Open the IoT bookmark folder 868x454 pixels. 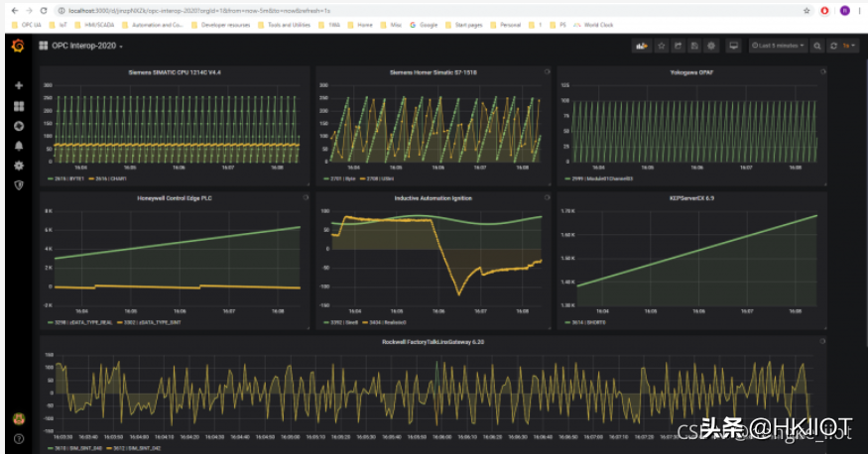(59, 25)
